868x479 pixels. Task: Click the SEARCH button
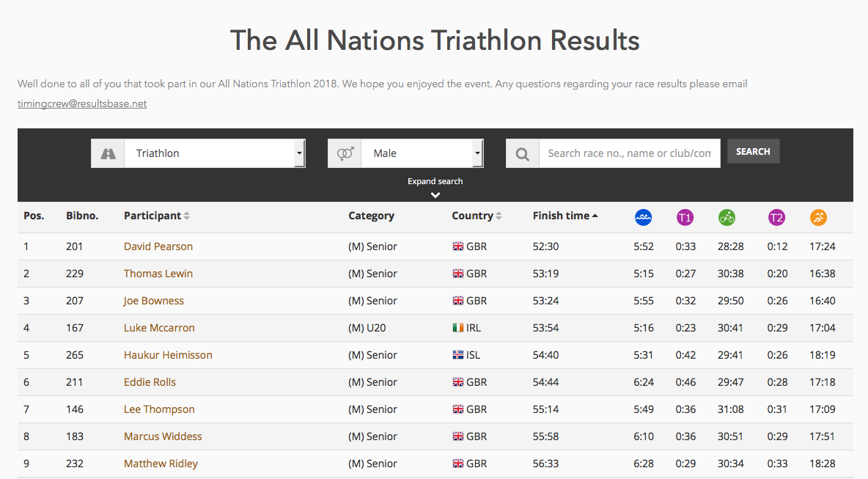753,151
